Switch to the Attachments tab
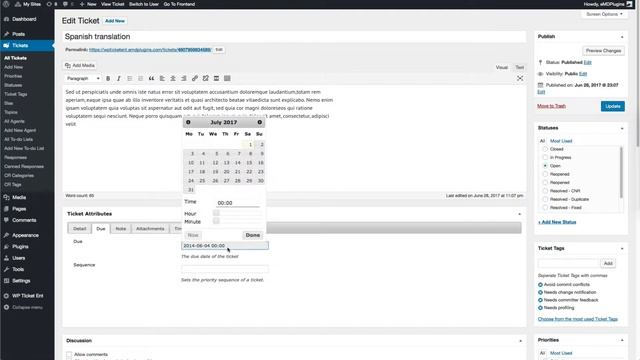This screenshot has height=360, width=640. click(150, 229)
